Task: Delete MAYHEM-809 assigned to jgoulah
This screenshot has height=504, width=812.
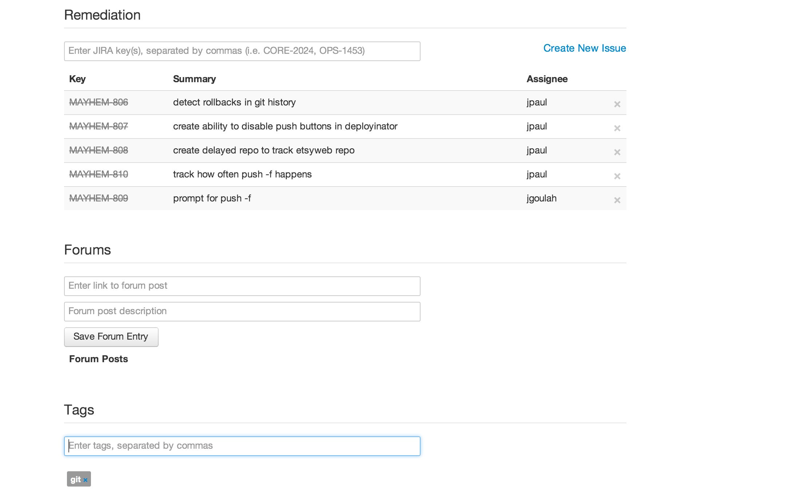Action: pos(617,200)
